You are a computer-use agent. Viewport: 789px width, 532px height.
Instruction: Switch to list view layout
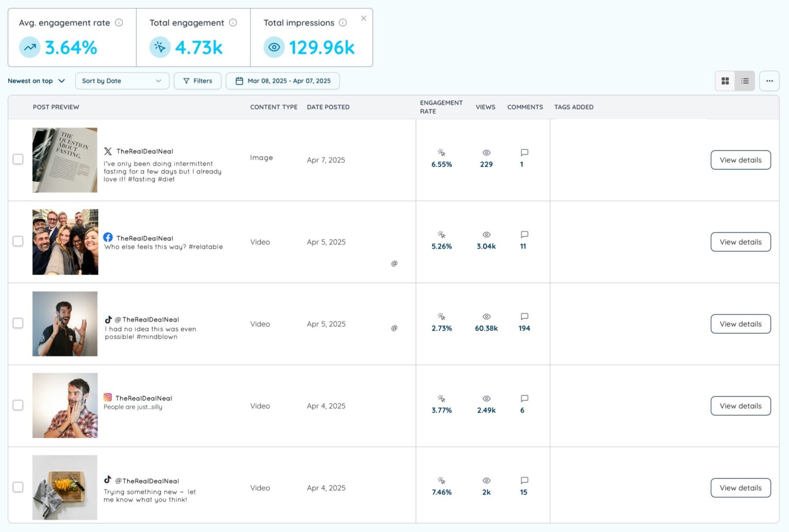pyautogui.click(x=744, y=81)
